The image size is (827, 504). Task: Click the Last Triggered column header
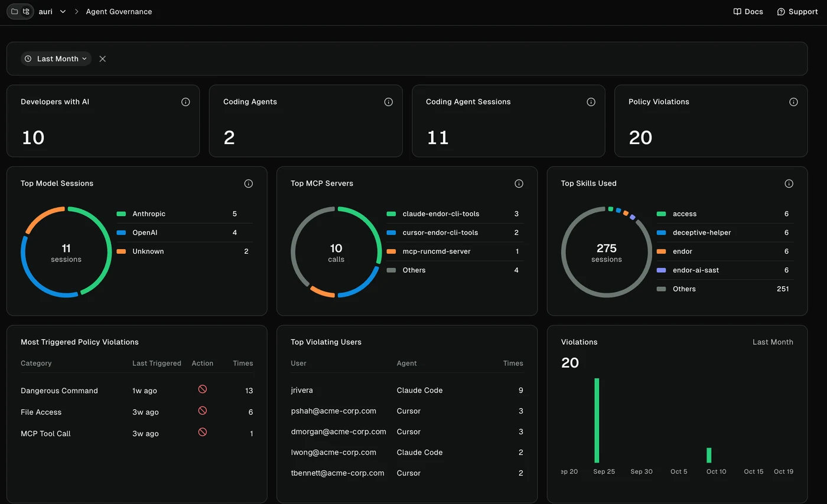click(x=157, y=364)
